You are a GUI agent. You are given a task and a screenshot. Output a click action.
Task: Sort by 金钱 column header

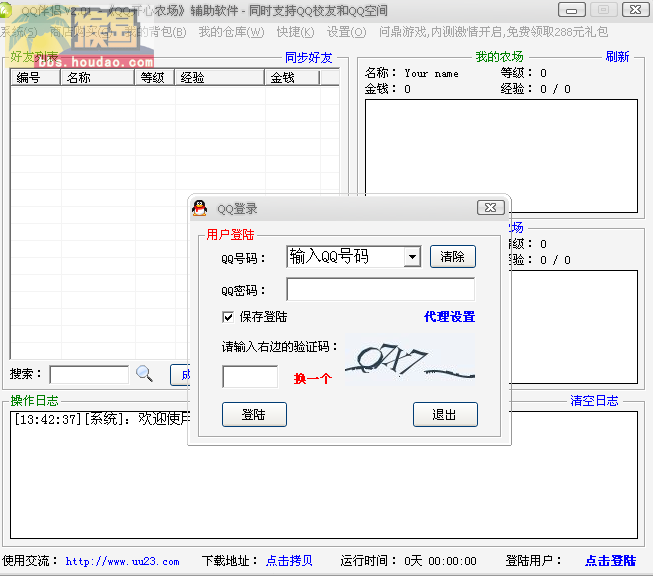(292, 78)
